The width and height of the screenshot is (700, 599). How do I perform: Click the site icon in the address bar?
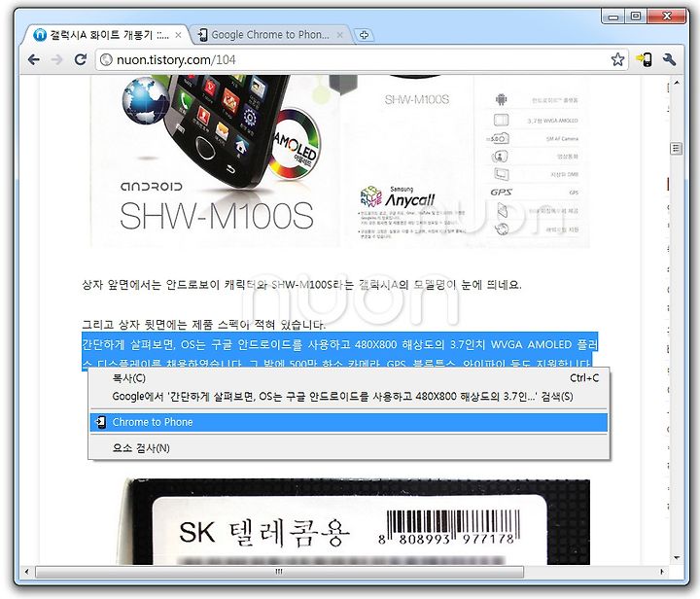pos(106,59)
